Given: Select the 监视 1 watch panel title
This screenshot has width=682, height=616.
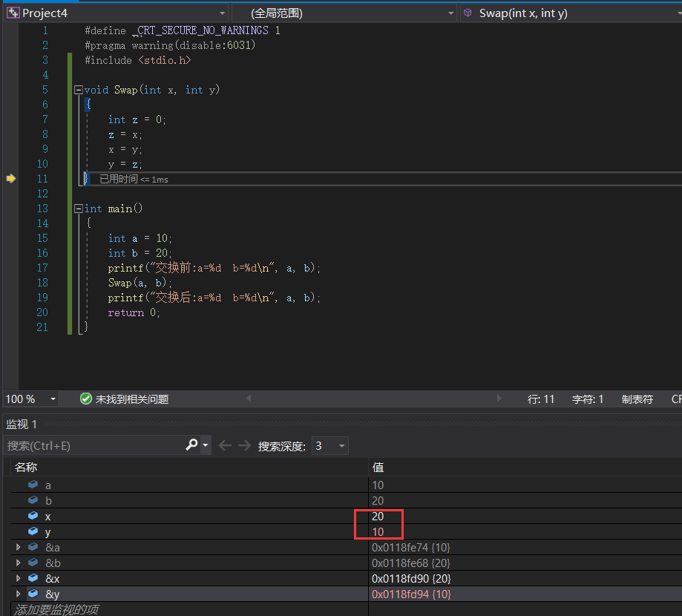Looking at the screenshot, I should (x=22, y=425).
